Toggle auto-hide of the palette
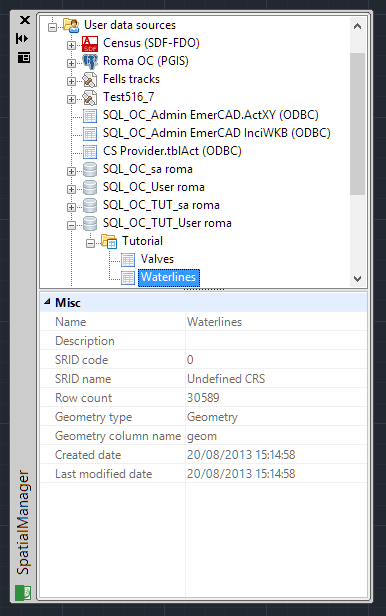386x616 pixels. click(x=22, y=38)
